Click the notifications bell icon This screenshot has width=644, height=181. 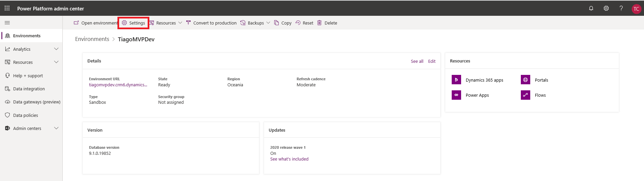pos(591,8)
